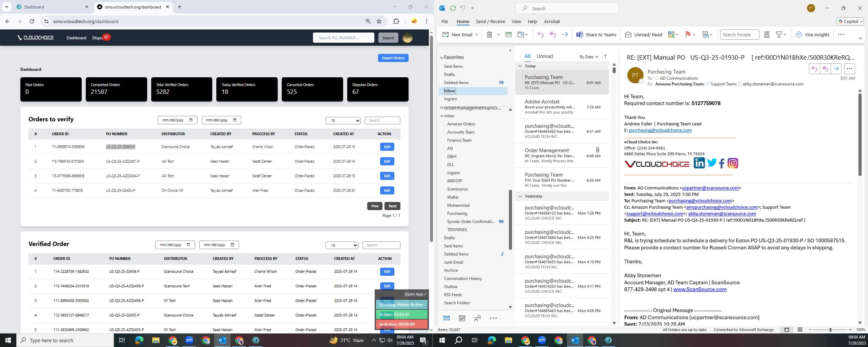
Task: Open the Synnex Order Confirmation folder
Action: point(470,222)
